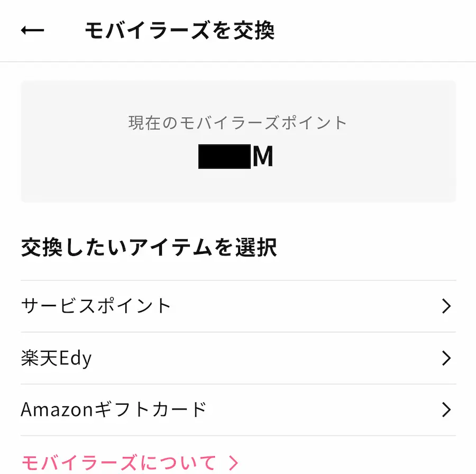Screen dimensions: 476x474
Task: Open the サービスポイント exchange option
Action: tap(238, 306)
